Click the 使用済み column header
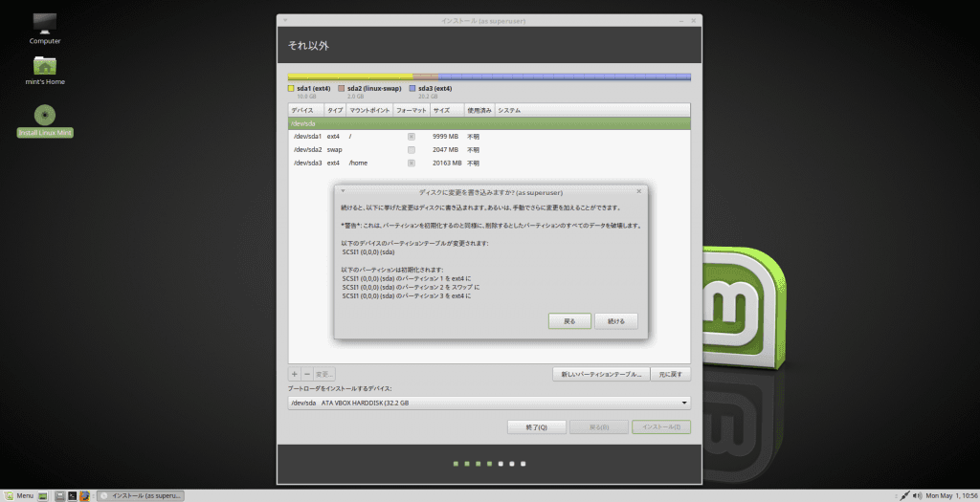The image size is (980, 502). click(x=479, y=110)
